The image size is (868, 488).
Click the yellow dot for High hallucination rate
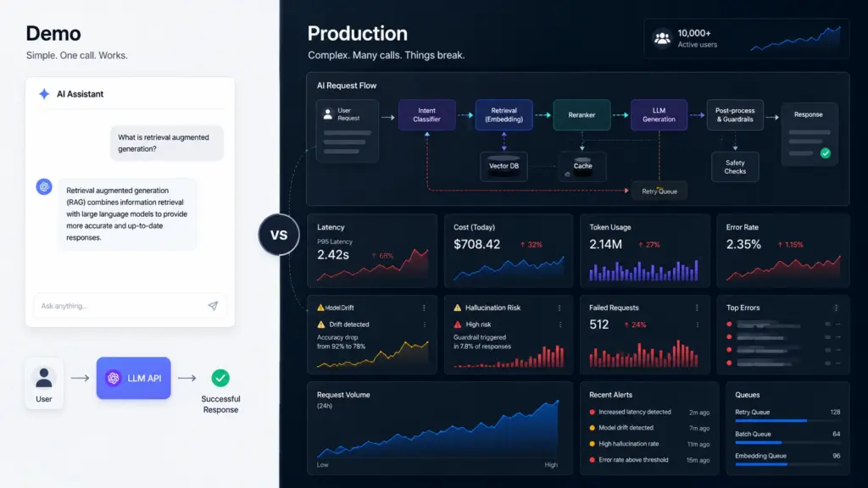coord(593,444)
